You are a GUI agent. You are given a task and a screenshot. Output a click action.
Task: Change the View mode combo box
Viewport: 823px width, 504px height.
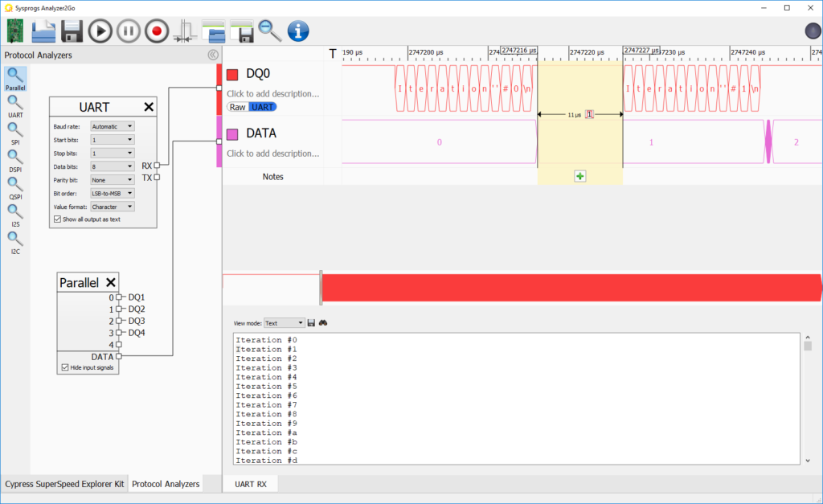(x=284, y=322)
